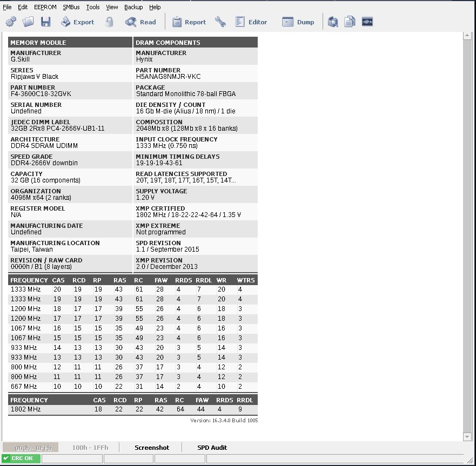Click the settings gear toolbar icon

(11, 22)
